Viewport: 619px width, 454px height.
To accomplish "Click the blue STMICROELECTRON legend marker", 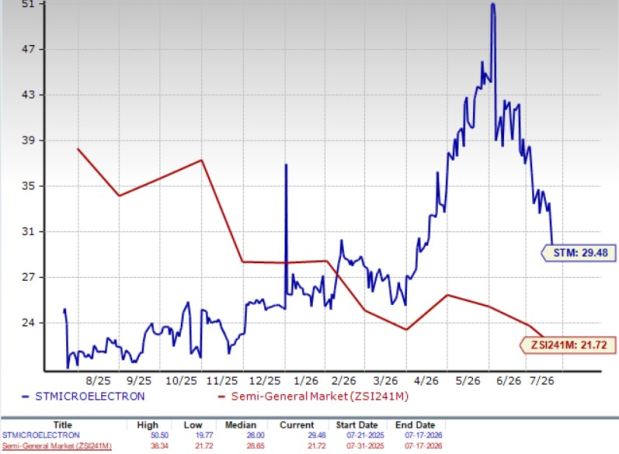I will (26, 397).
